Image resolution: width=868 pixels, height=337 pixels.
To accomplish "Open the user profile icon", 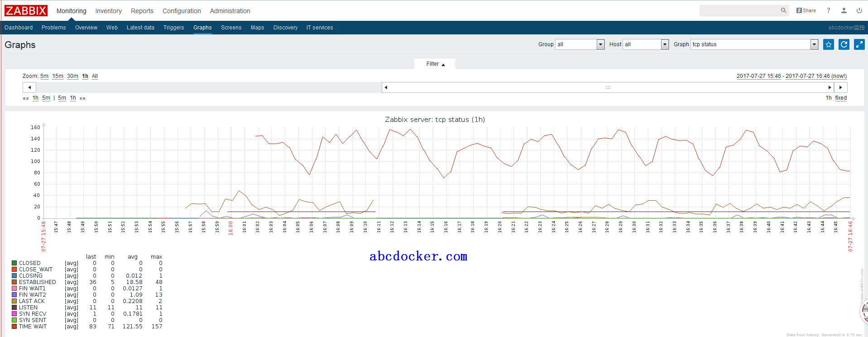I will (x=844, y=10).
